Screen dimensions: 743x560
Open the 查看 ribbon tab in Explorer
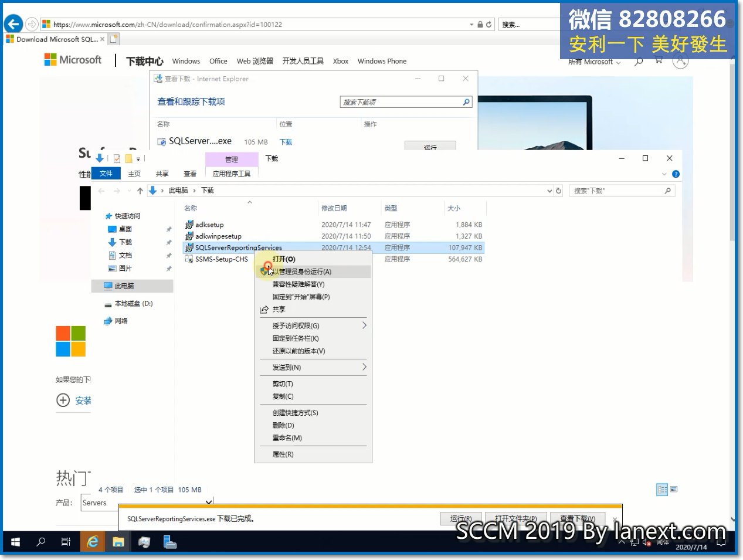[190, 174]
